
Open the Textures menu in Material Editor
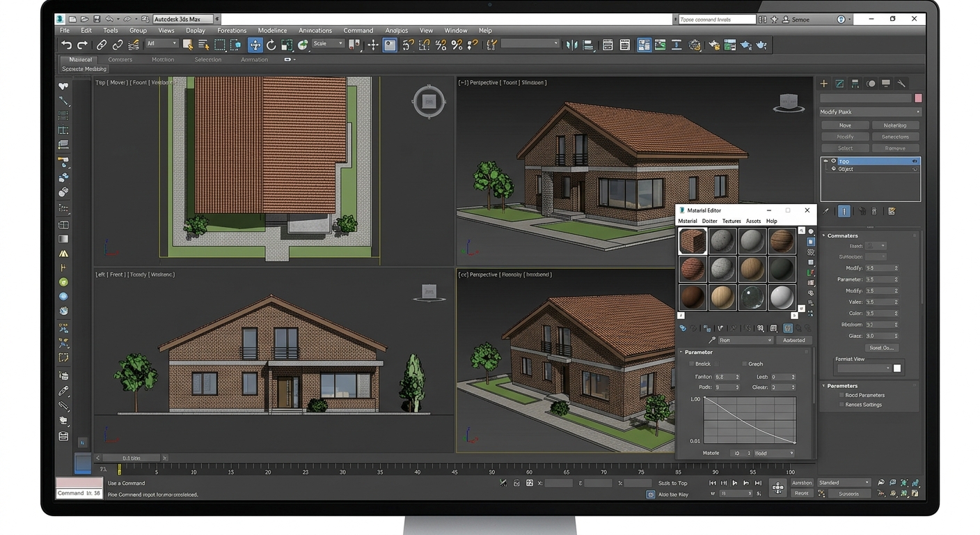click(732, 221)
